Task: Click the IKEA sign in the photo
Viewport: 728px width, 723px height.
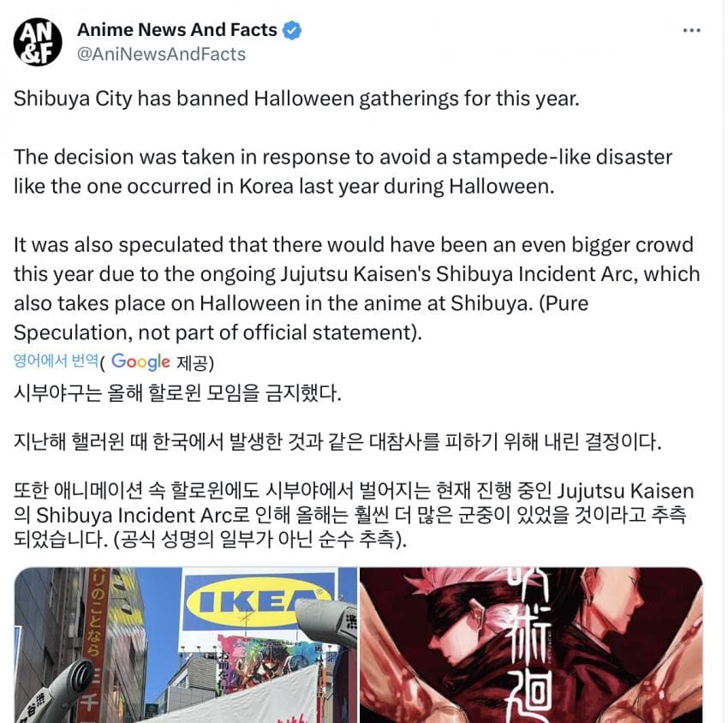Action: (x=259, y=602)
